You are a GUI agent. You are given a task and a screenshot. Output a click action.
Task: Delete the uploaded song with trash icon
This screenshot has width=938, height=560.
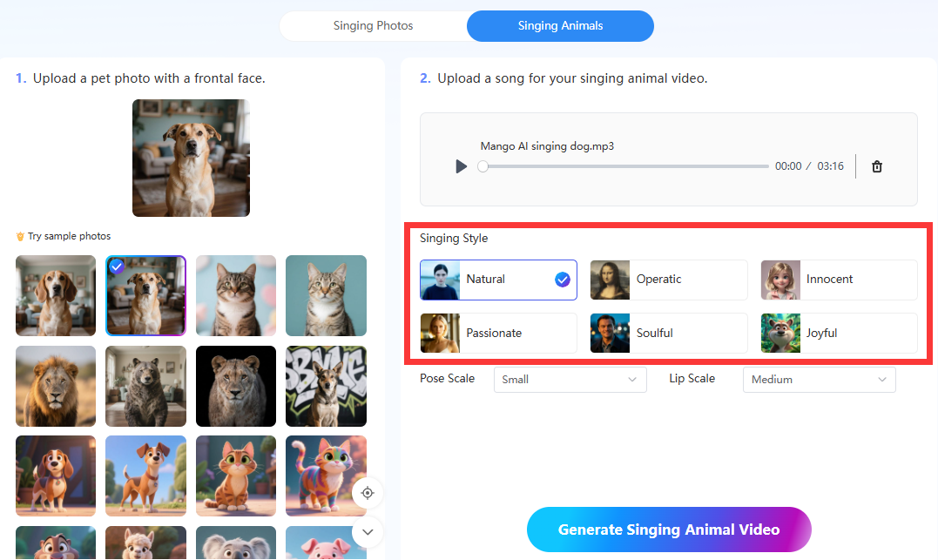coord(877,166)
